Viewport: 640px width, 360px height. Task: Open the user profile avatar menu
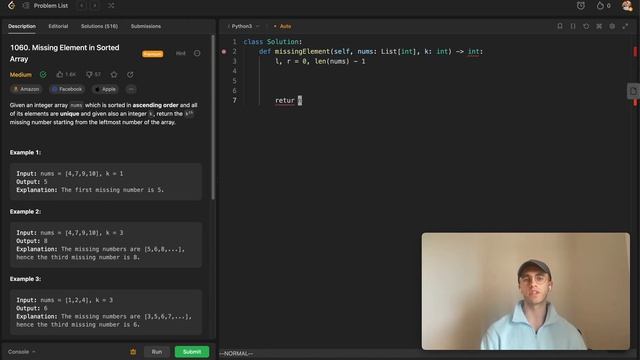pos(627,6)
